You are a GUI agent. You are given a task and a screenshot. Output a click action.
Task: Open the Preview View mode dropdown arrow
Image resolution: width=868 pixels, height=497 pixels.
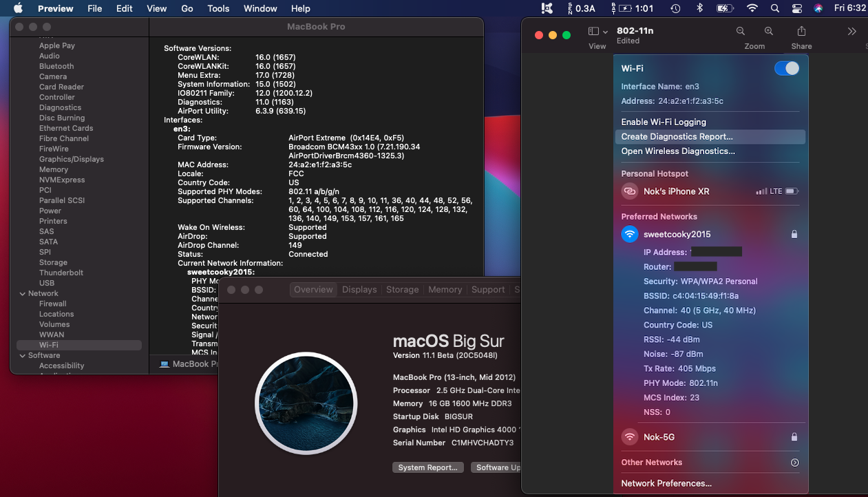(x=605, y=32)
